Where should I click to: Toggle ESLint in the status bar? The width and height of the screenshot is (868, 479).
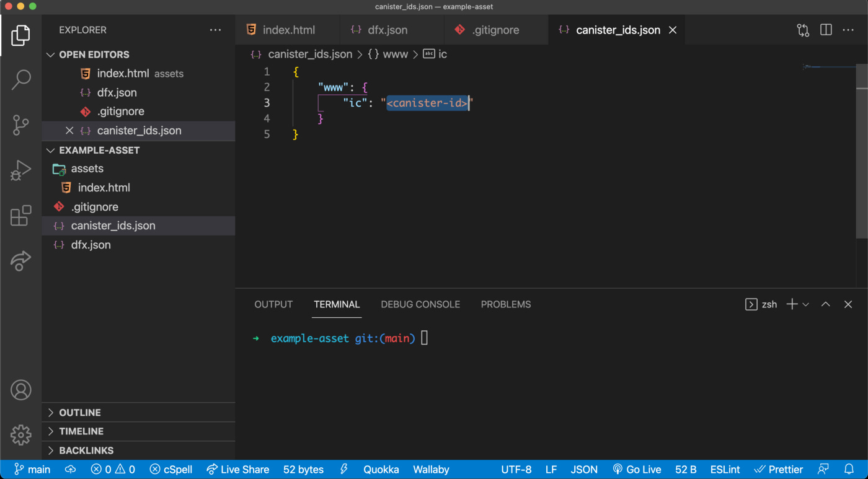click(x=724, y=469)
